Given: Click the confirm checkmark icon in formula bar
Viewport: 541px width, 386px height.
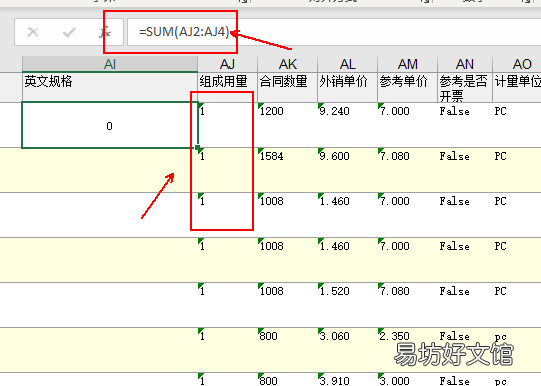Looking at the screenshot, I should click(69, 32).
